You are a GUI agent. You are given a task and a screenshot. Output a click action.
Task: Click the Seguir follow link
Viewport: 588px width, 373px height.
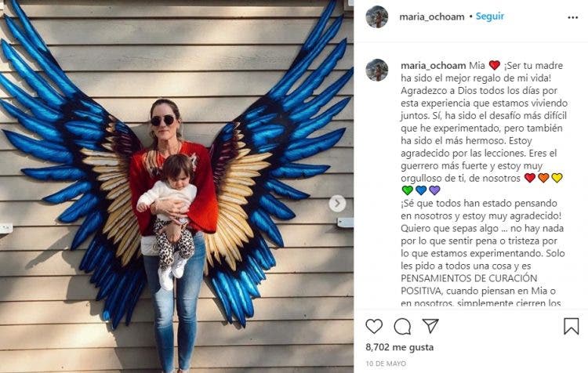point(490,16)
